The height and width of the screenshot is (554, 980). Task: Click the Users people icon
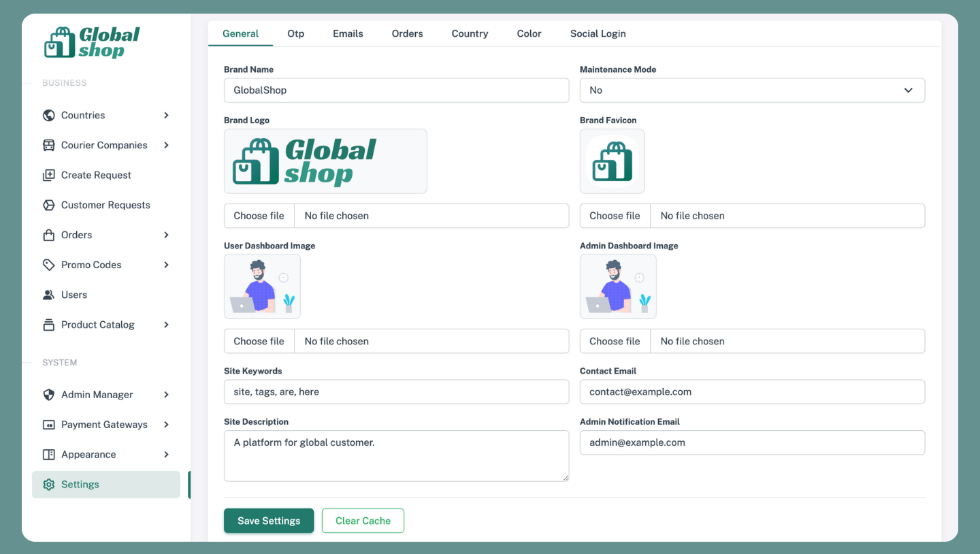tap(49, 295)
